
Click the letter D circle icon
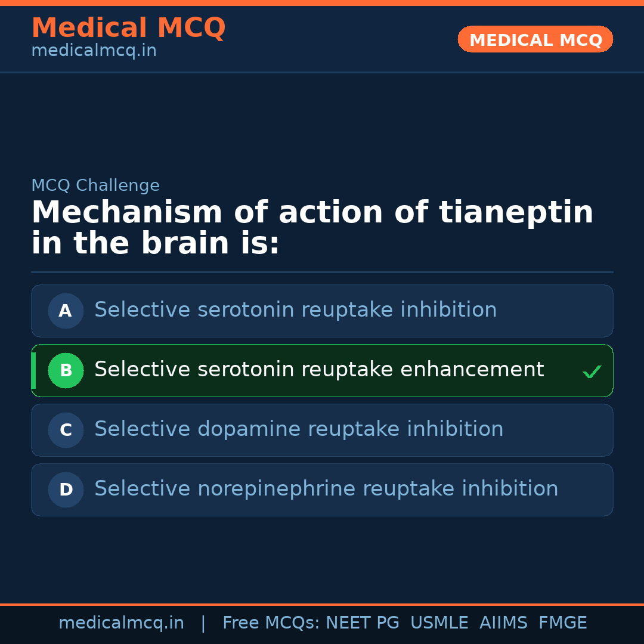(x=66, y=490)
